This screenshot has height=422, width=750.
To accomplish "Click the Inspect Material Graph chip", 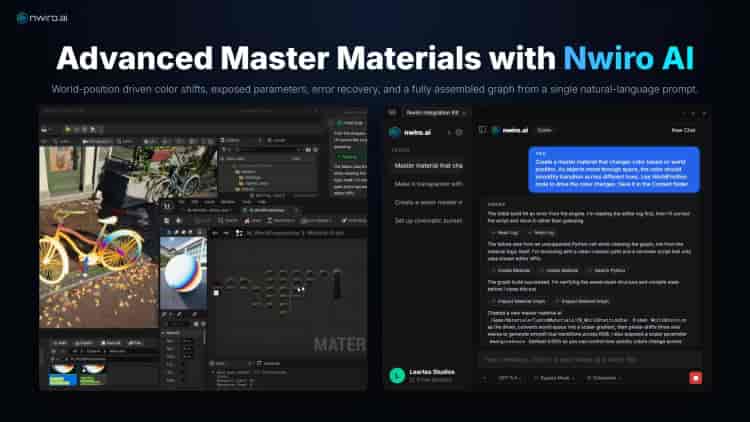I will (x=516, y=301).
